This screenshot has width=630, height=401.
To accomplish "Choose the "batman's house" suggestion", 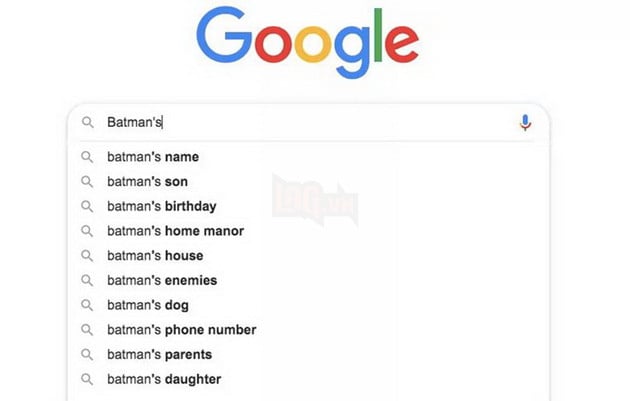I will pyautogui.click(x=155, y=256).
